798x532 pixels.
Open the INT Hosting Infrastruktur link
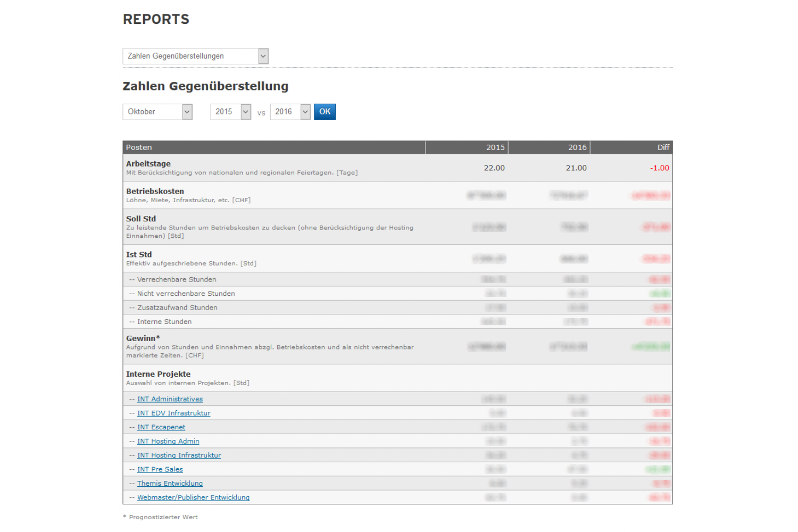tap(179, 455)
